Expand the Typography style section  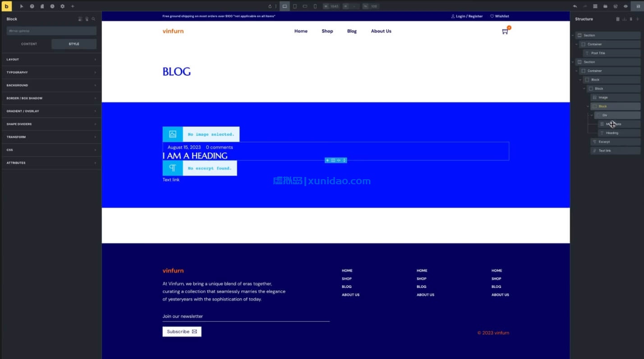tap(51, 72)
